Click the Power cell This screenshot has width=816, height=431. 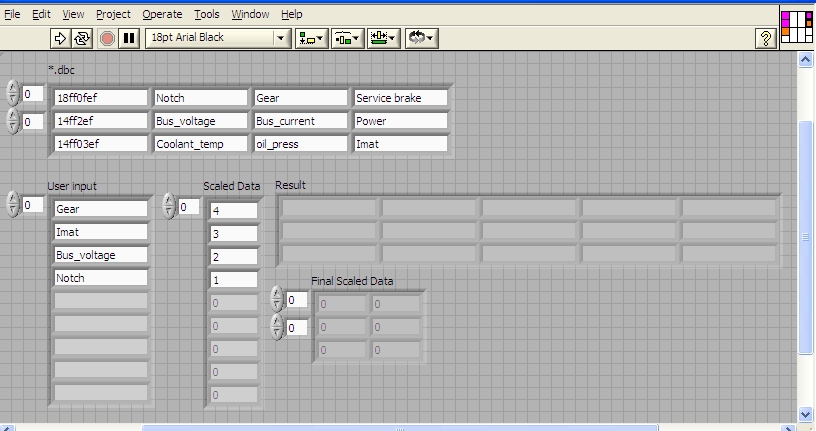click(x=400, y=121)
